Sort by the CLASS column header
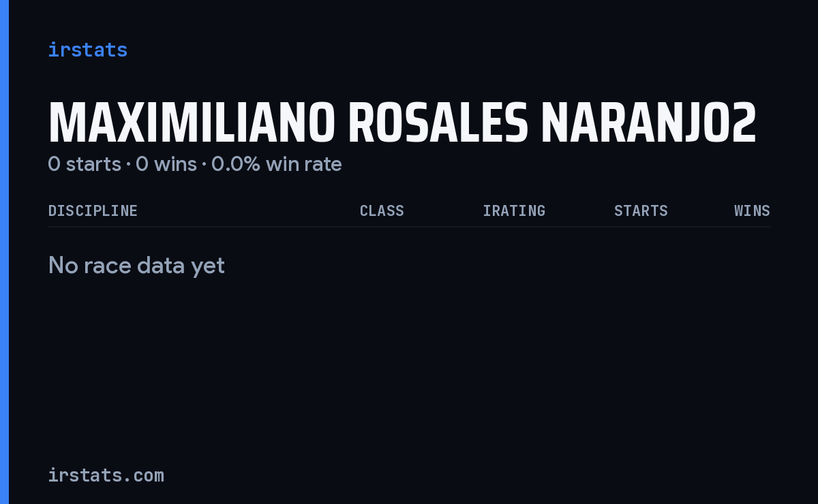Screen dimensions: 818x504 pyautogui.click(x=382, y=210)
